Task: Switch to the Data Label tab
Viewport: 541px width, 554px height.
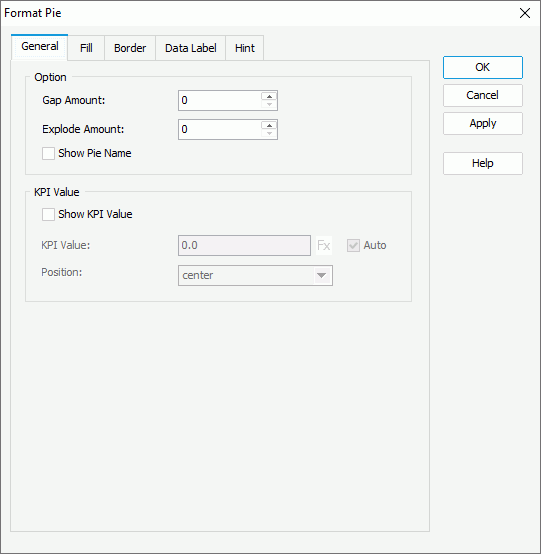Action: point(190,48)
